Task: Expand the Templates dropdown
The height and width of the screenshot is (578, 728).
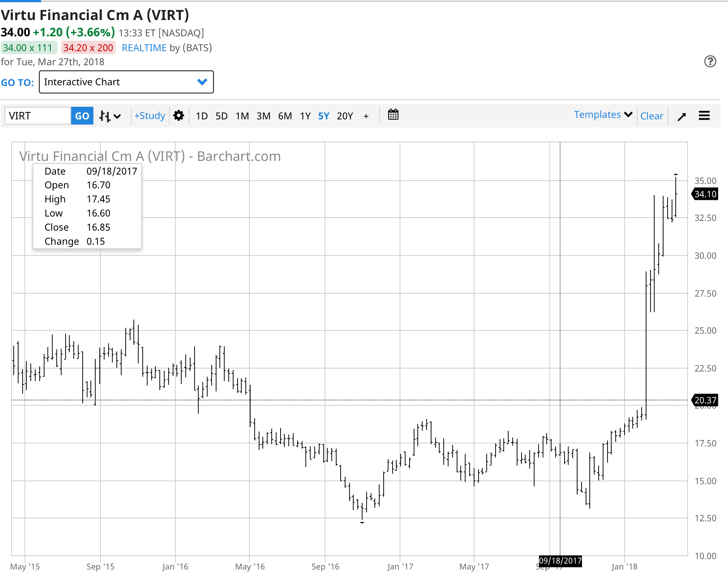Action: [x=603, y=115]
